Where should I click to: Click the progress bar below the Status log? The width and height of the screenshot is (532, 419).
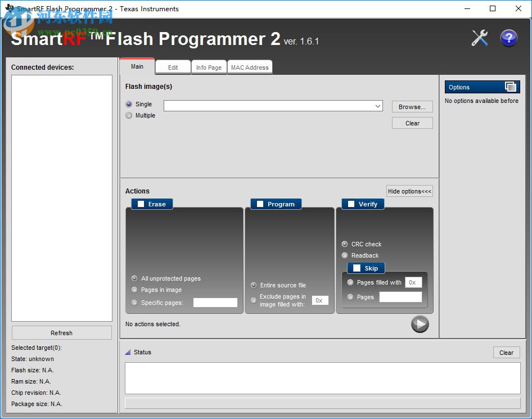pyautogui.click(x=322, y=402)
